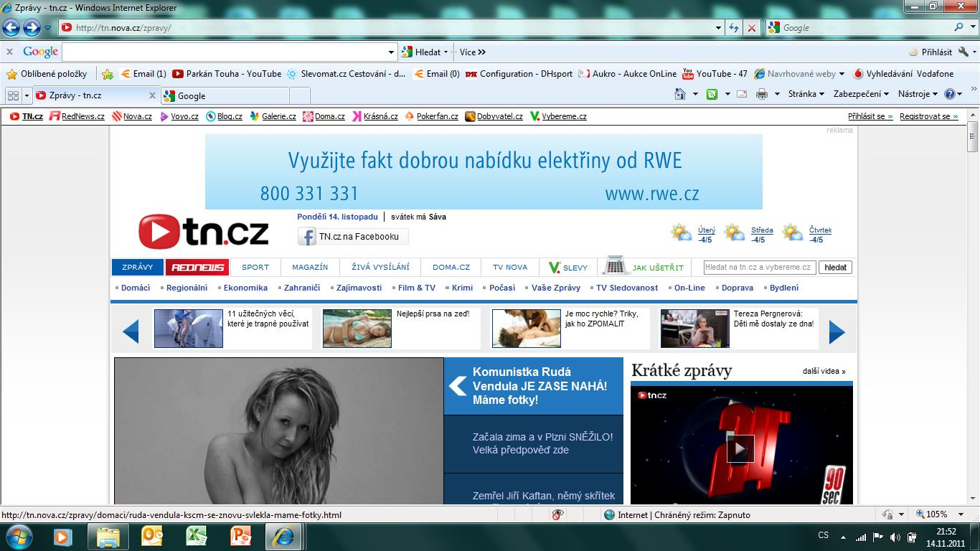This screenshot has width=980, height=551.
Task: Click the Print printer icon
Action: click(762, 94)
